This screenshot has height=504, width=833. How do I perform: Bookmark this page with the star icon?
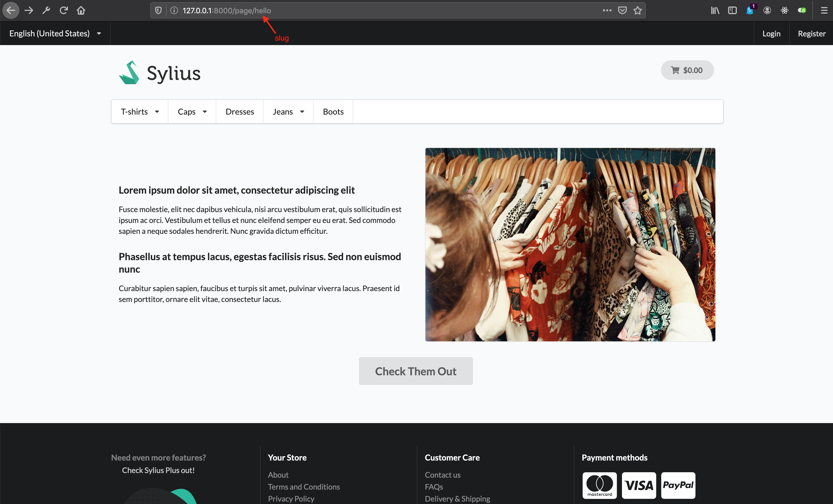[x=638, y=11]
